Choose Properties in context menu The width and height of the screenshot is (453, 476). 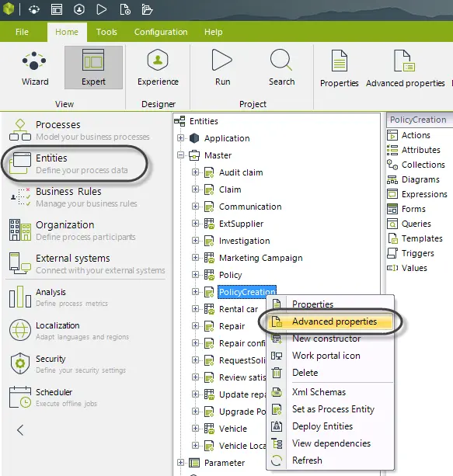(330, 304)
